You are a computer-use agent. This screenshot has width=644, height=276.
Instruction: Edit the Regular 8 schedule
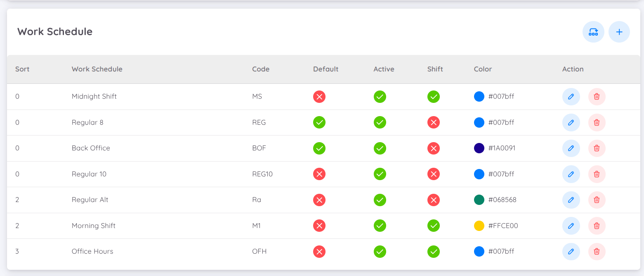[571, 122]
